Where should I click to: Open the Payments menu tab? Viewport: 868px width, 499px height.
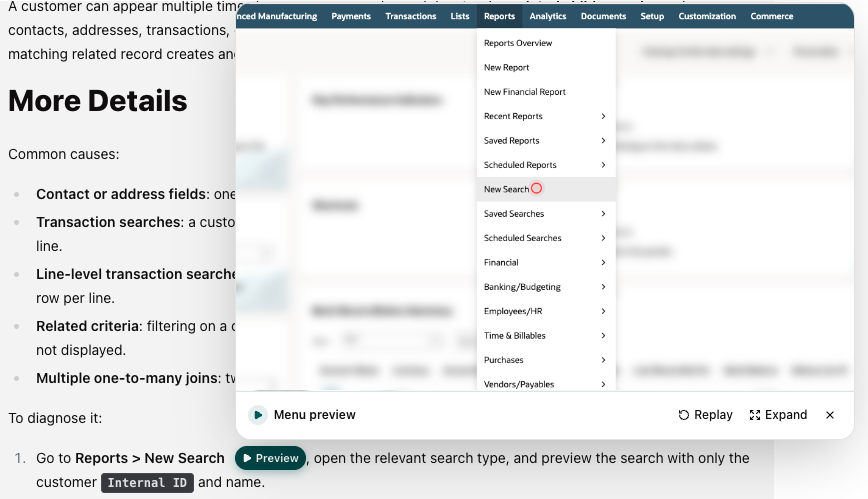(351, 16)
